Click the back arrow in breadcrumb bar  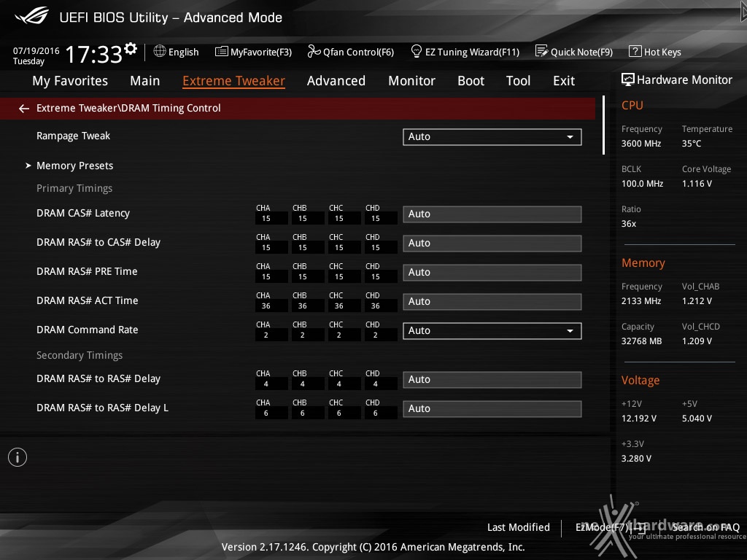24,109
